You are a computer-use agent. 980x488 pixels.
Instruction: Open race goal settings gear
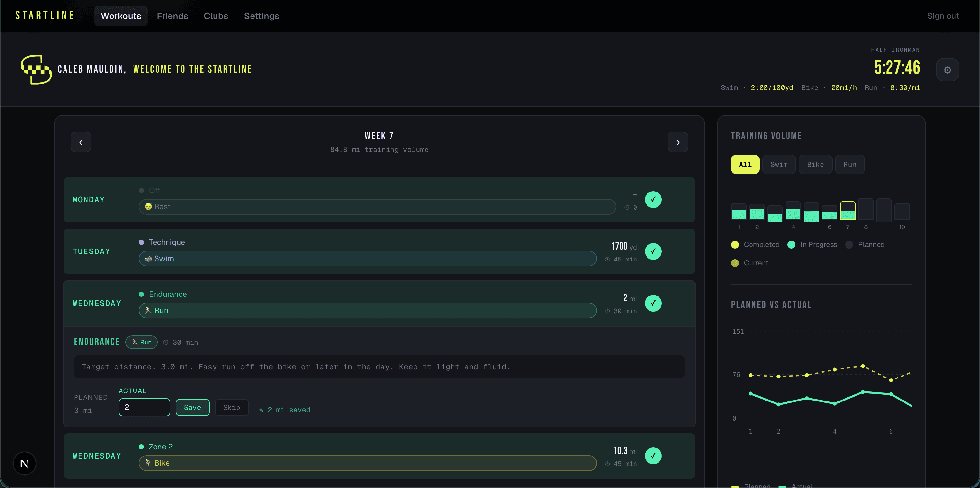click(948, 70)
